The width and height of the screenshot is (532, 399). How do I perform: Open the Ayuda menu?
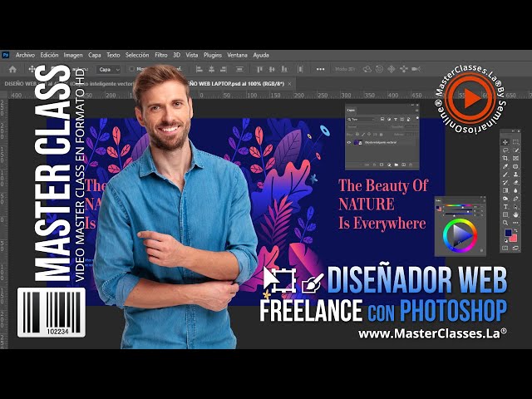[261, 55]
